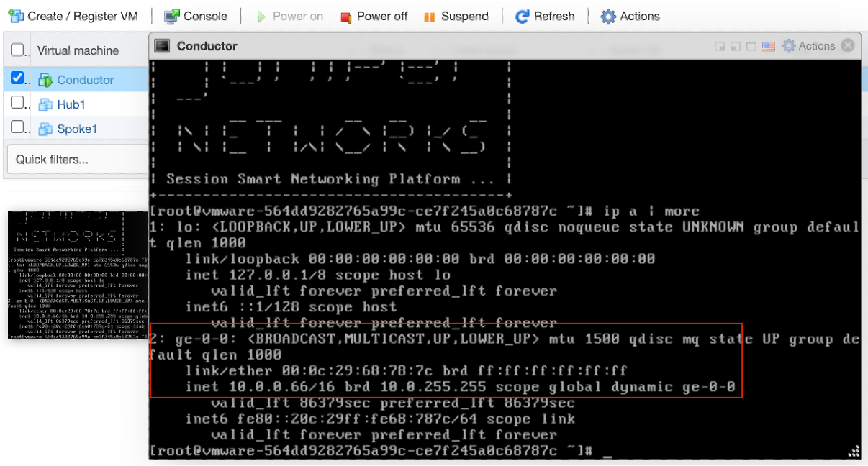Toggle the select-all checkbox in header
The image size is (868, 466).
tap(18, 50)
